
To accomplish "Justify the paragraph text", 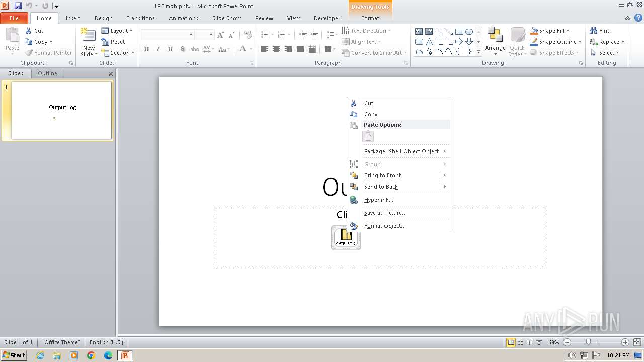I will point(300,49).
